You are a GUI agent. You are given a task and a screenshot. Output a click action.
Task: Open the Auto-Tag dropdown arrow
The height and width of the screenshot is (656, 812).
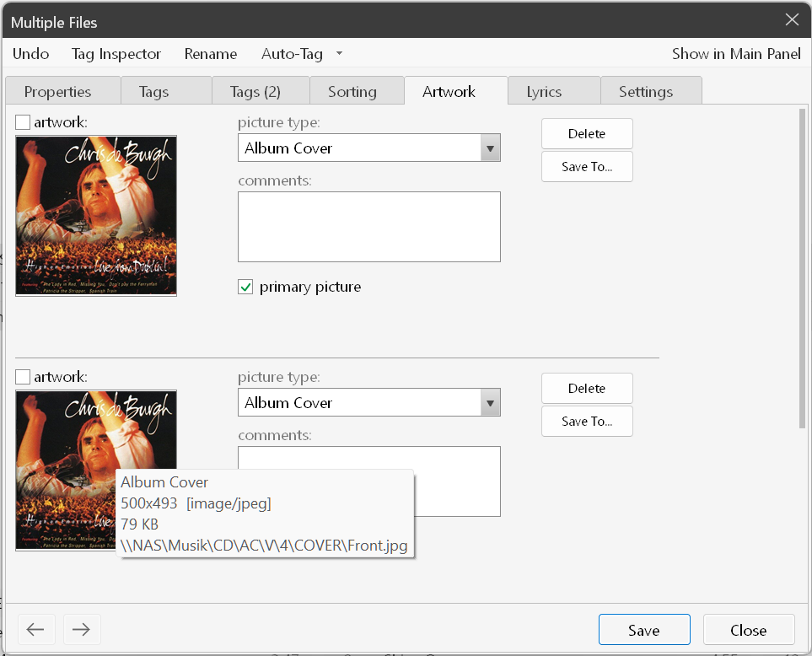339,53
